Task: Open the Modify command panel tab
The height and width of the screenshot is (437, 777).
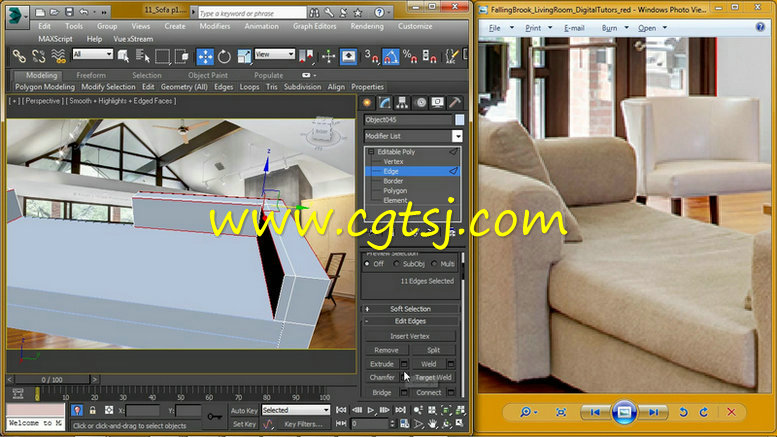Action: pos(385,103)
